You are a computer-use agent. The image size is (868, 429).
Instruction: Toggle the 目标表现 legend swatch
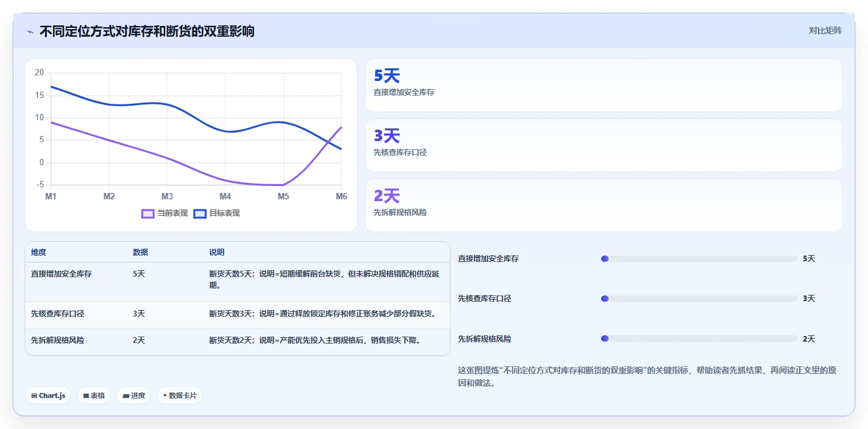pyautogui.click(x=200, y=213)
